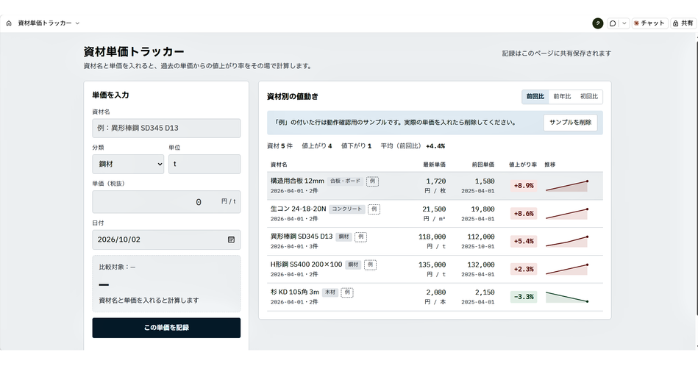Click the 値上がり 4 summary count
The height and width of the screenshot is (365, 698).
coord(317,146)
